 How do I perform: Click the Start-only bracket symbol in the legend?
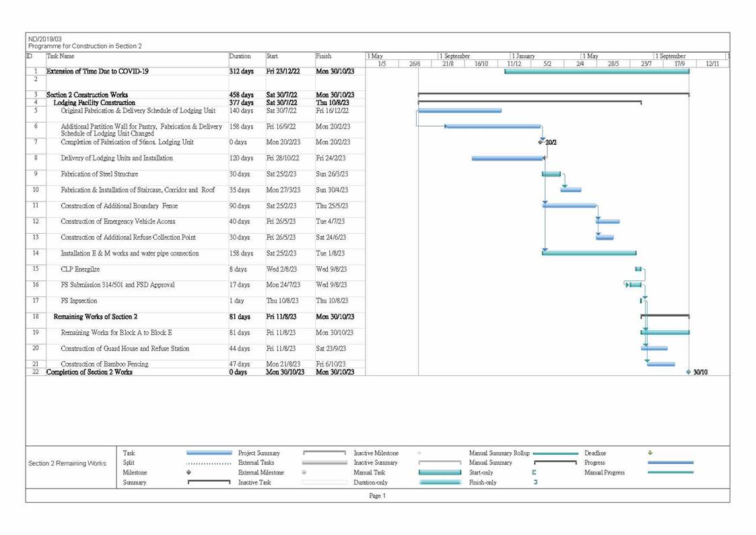pos(534,472)
